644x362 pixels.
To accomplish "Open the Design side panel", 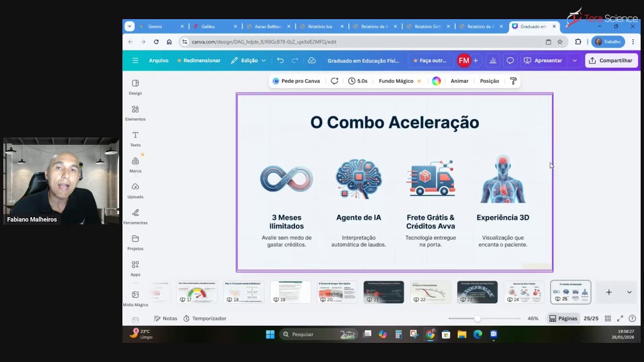I will tap(135, 87).
